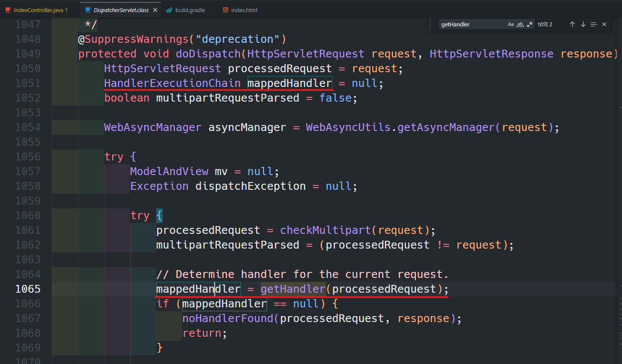Viewport: 622px width, 364px height.
Task: Click ModelAndView type on line 1057
Action: tap(169, 171)
